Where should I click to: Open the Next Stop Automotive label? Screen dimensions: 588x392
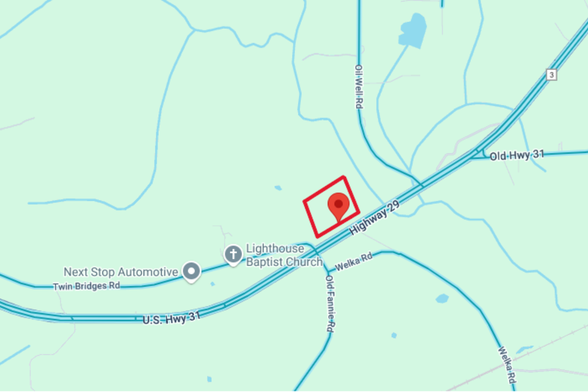[121, 271]
